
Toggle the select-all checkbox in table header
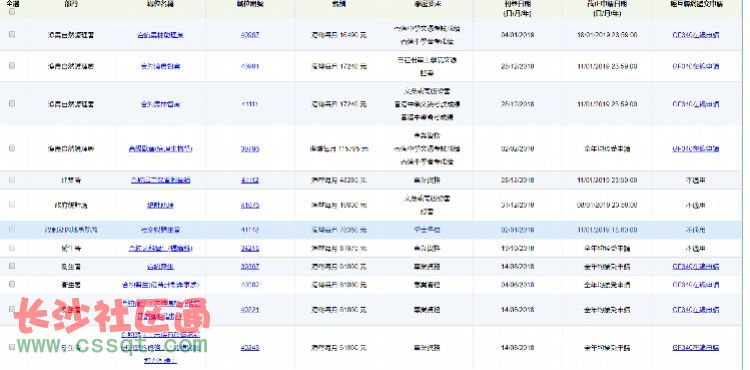pos(12,12)
